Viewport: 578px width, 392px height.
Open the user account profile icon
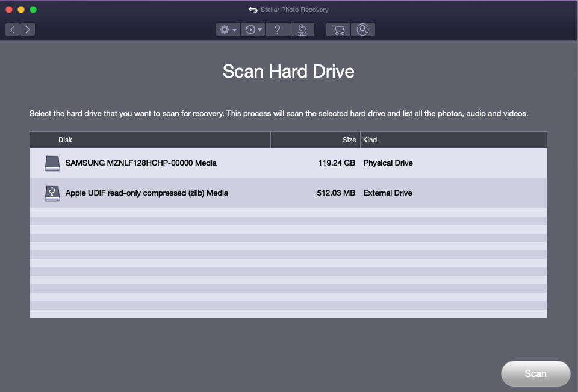(x=362, y=30)
